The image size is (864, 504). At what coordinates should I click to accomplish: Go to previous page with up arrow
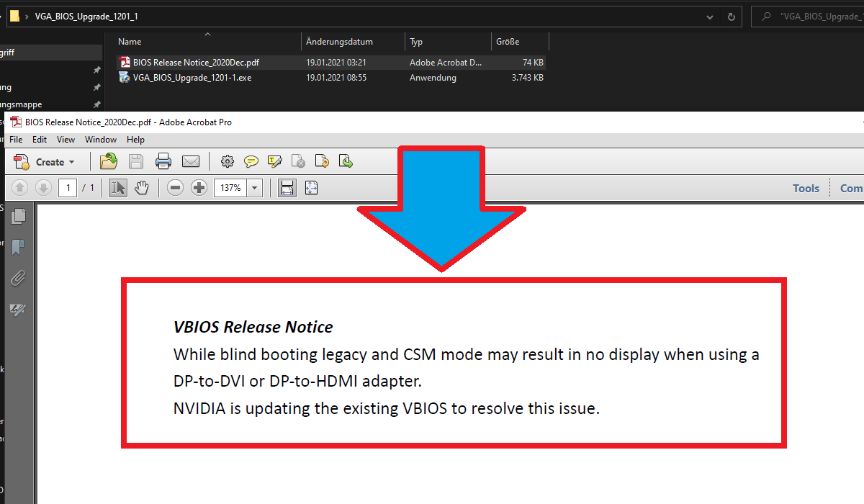click(x=20, y=188)
